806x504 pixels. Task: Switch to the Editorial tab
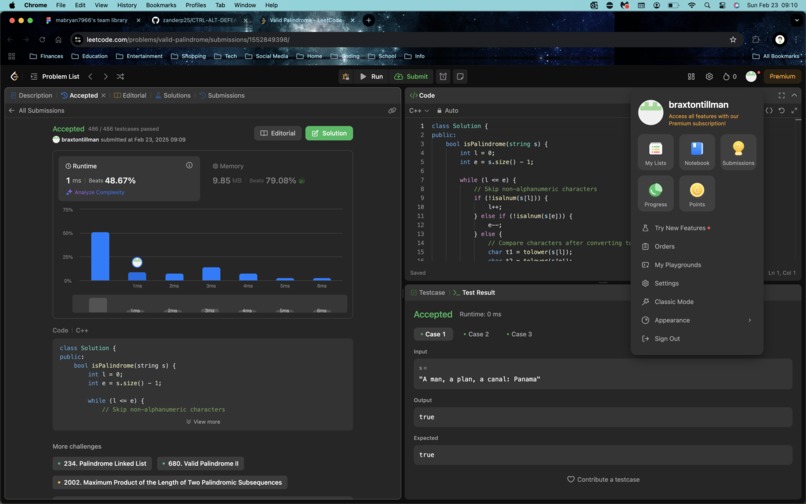[x=130, y=95]
